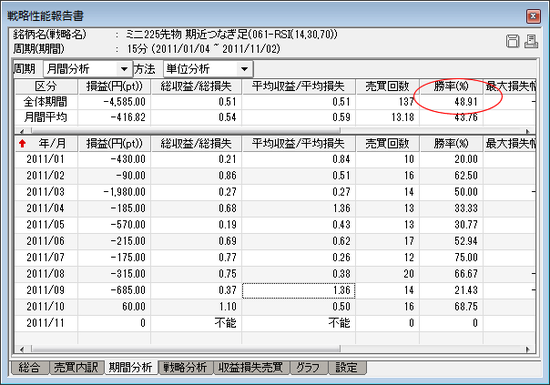Switch to the 総合 tab
The width and height of the screenshot is (550, 385).
pos(30,367)
